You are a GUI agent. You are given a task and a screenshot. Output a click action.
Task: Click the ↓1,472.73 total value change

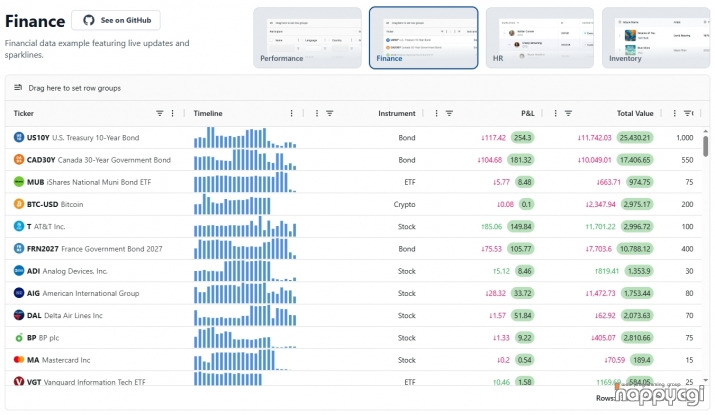pyautogui.click(x=600, y=293)
